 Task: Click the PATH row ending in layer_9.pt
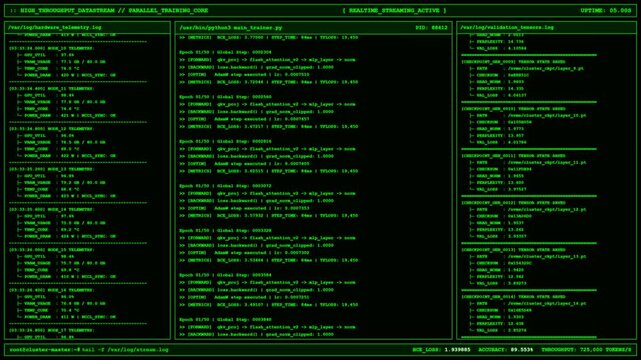[527, 69]
